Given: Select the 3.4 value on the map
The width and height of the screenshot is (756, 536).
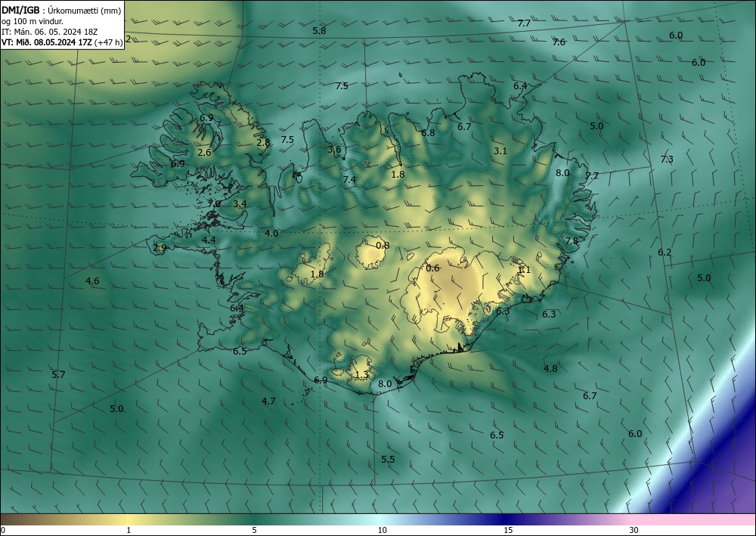Looking at the screenshot, I should click(240, 204).
